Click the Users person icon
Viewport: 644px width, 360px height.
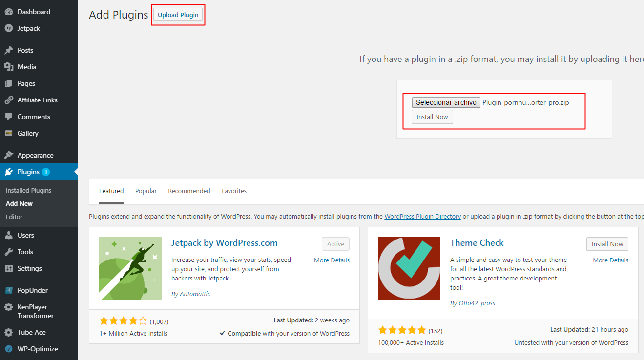pyautogui.click(x=9, y=235)
